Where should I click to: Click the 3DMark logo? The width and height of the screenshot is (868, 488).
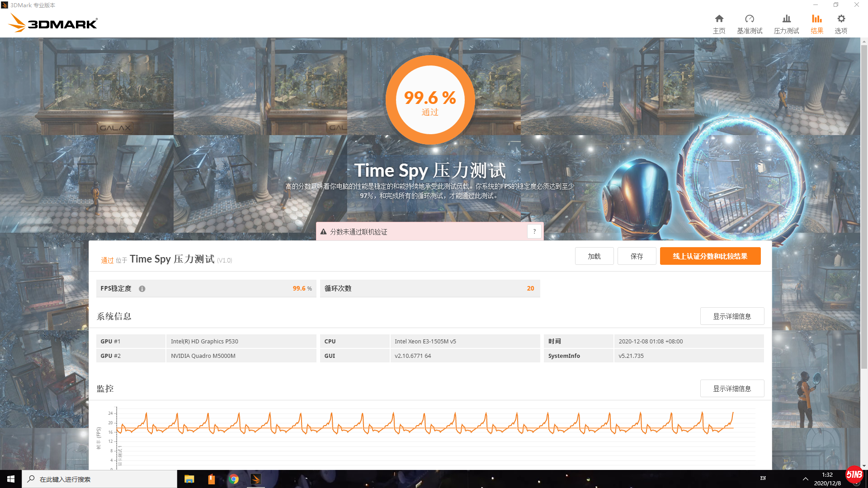click(53, 23)
